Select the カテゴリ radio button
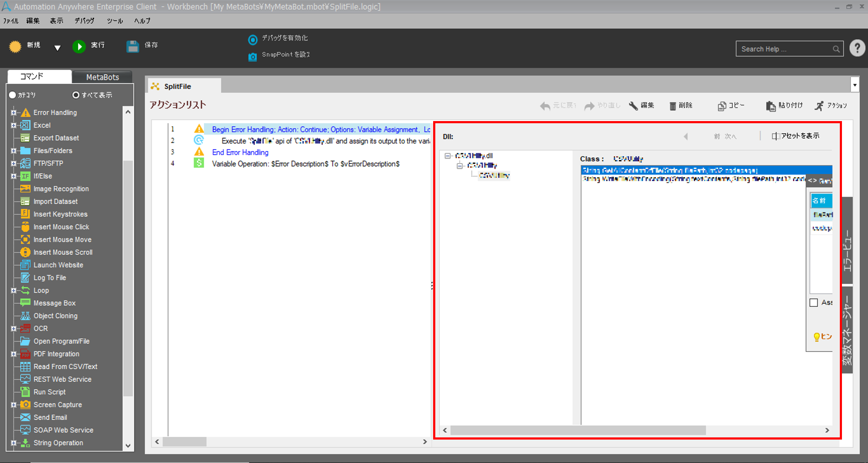 (12, 95)
